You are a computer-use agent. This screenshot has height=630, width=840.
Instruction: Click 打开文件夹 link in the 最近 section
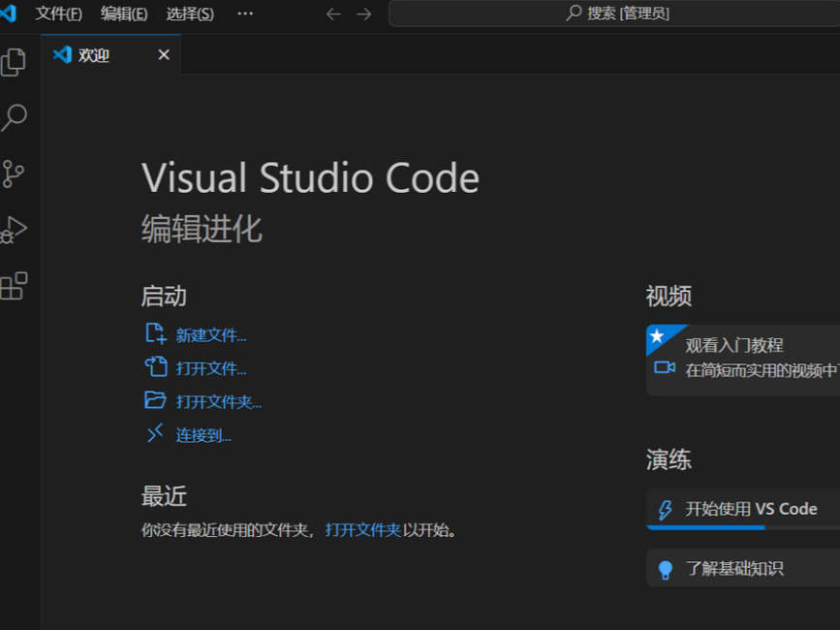362,530
